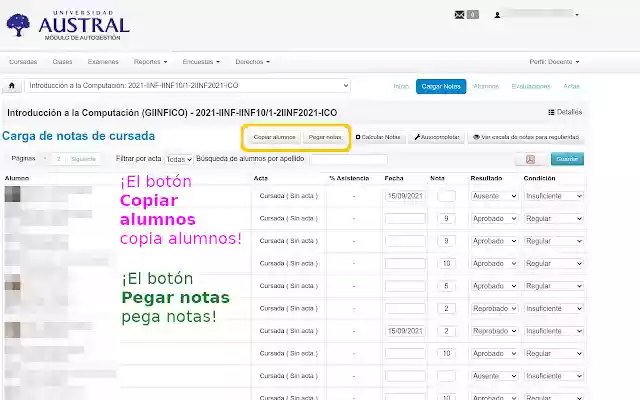The height and width of the screenshot is (400, 640).
Task: Click the Resultado column header
Action: tap(486, 178)
